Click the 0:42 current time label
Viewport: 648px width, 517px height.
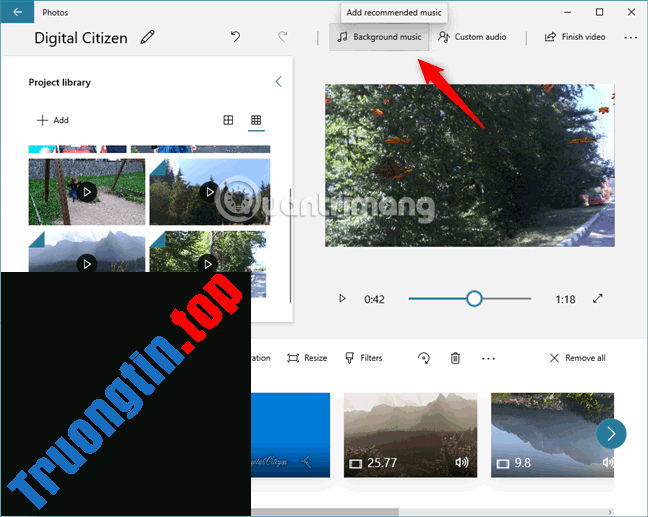[374, 299]
